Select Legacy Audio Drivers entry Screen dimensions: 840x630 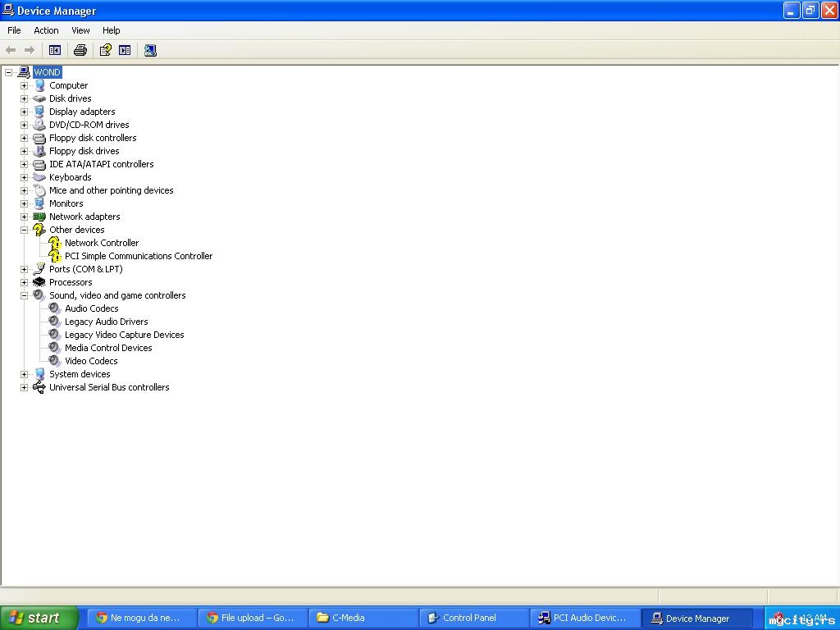106,322
